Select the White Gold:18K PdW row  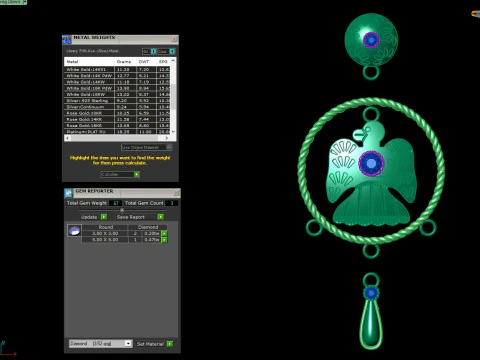[117, 88]
